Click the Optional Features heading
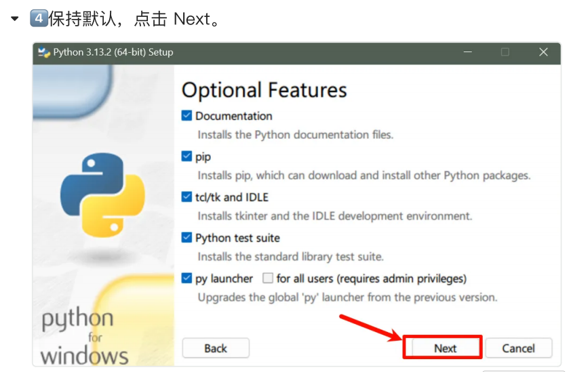This screenshot has width=588, height=372. pyautogui.click(x=264, y=90)
